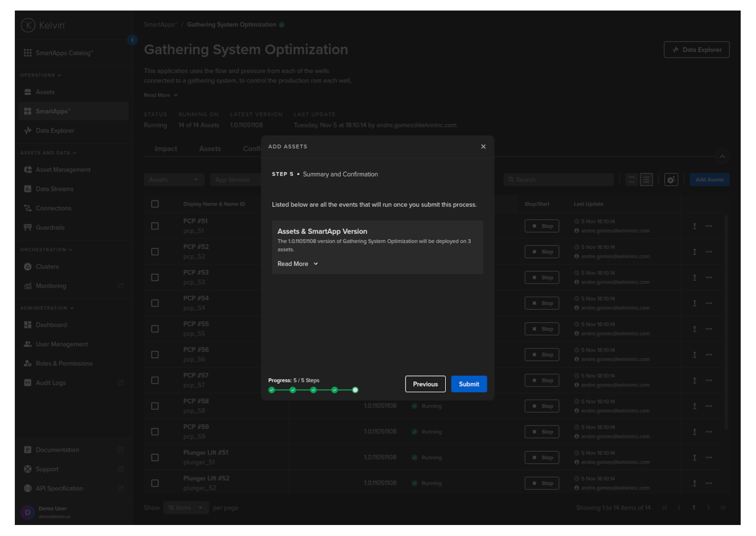Screen dimensions: 756x536
Task: Expand Read More in Assets & SmartApp Version
Action: 298,264
